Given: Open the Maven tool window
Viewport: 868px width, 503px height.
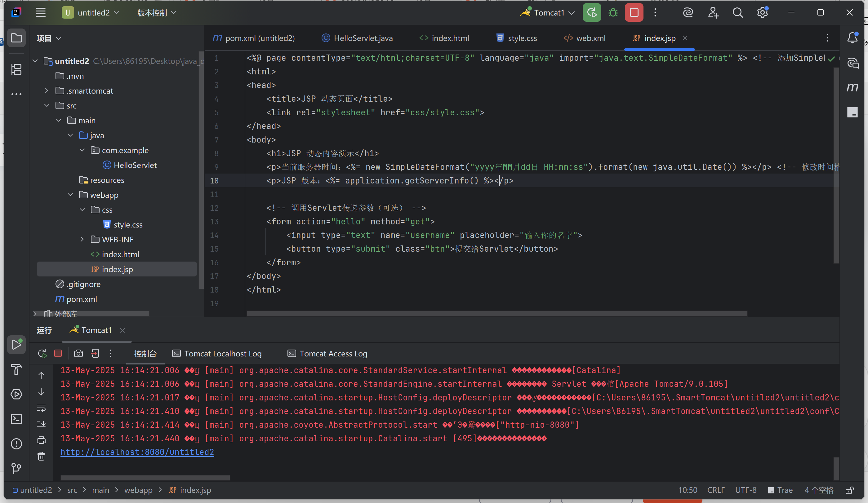Looking at the screenshot, I should pyautogui.click(x=852, y=87).
